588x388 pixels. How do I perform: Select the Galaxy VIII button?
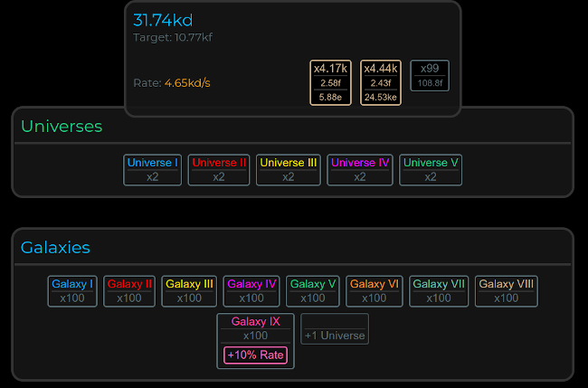[507, 291]
